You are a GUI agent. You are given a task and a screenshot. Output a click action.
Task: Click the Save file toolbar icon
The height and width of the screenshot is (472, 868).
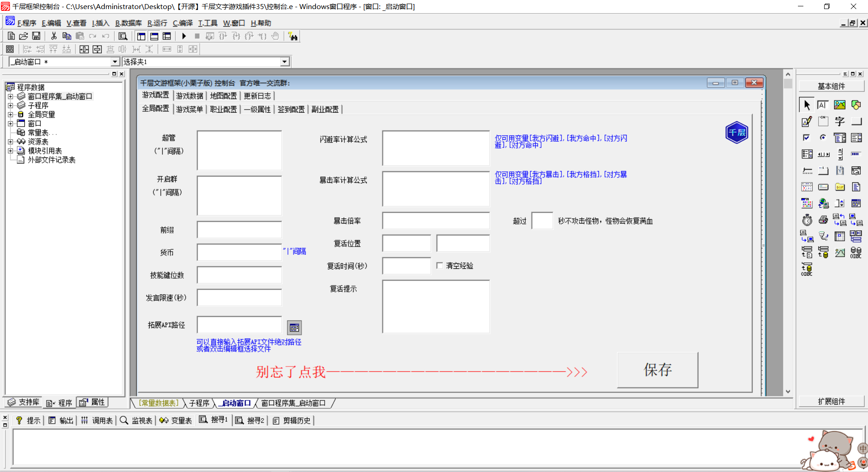tap(36, 36)
